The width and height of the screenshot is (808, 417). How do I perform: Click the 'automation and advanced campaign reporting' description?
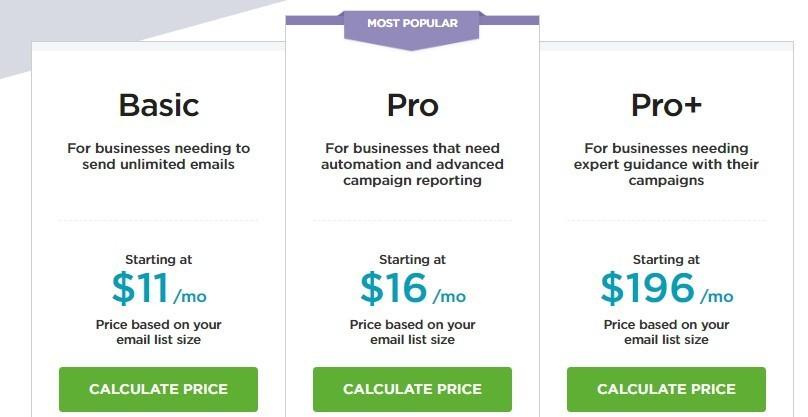(412, 164)
